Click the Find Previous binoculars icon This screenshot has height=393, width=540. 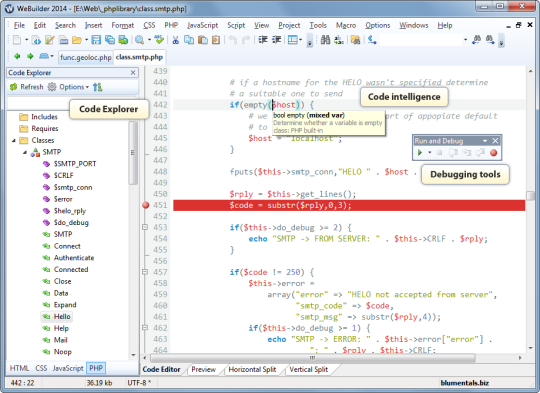[477, 40]
